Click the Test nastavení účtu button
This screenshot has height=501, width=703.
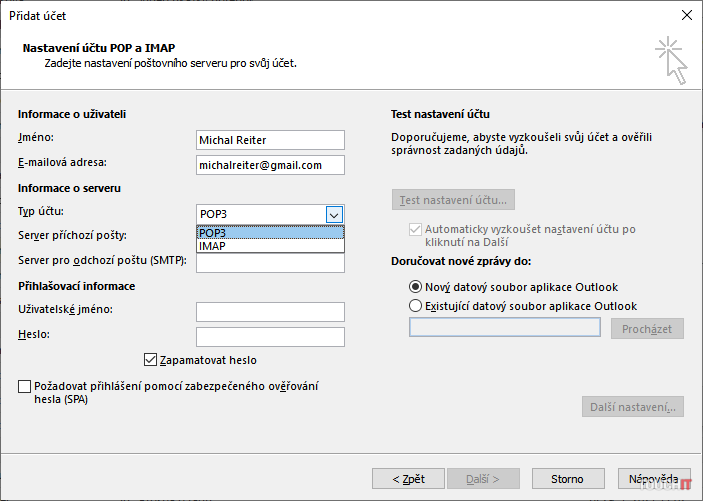[x=453, y=200]
